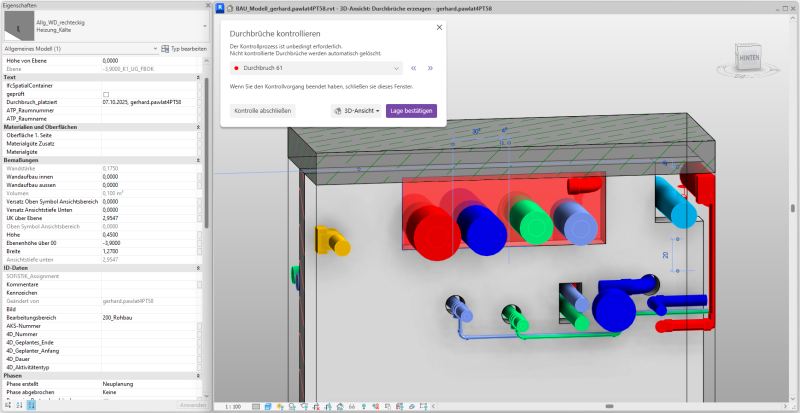Go to next Durchbruch with double-right chevron
Viewport: 800px width, 413px height.
430,68
